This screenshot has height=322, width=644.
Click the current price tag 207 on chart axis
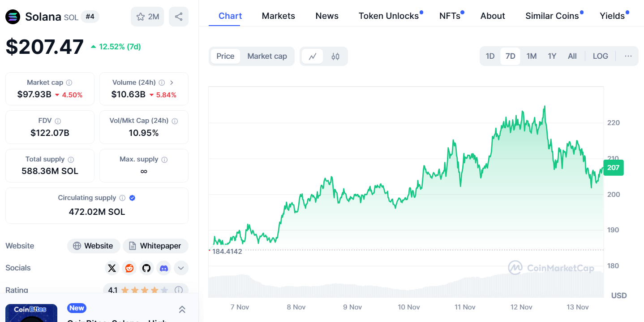pyautogui.click(x=613, y=168)
